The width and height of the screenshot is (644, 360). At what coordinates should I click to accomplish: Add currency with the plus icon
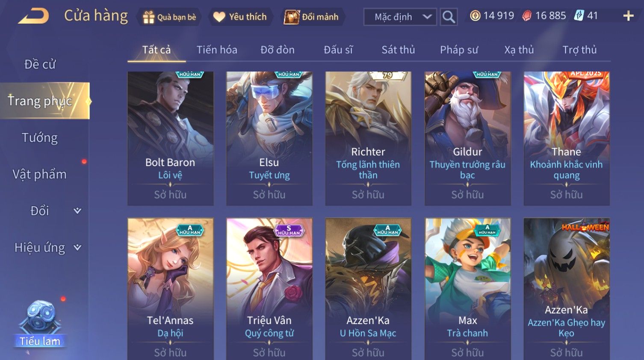click(x=628, y=16)
